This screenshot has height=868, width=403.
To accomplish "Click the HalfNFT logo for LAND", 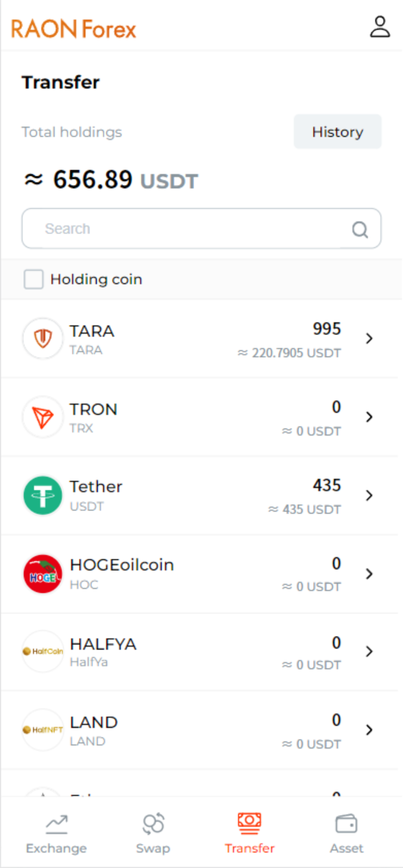I will coord(43,730).
